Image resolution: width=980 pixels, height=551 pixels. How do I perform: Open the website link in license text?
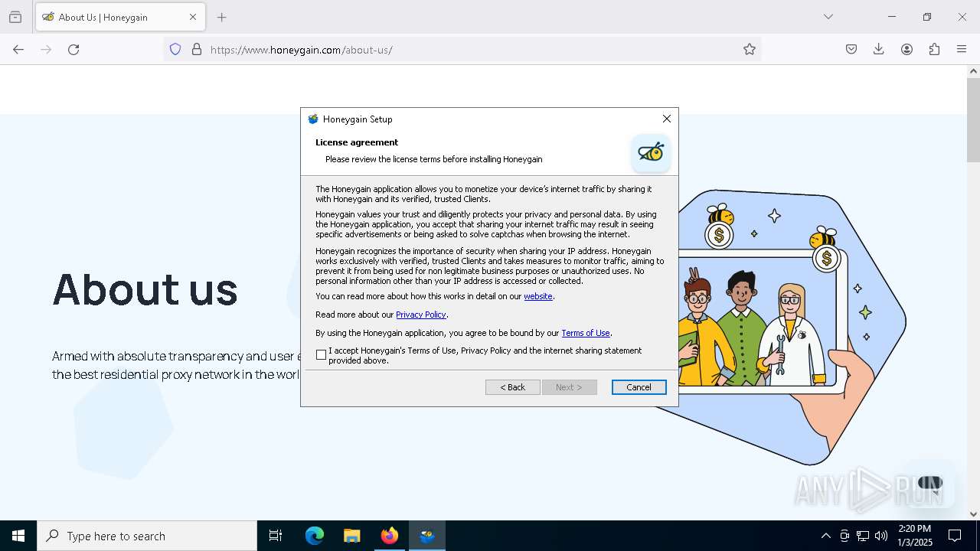tap(538, 296)
